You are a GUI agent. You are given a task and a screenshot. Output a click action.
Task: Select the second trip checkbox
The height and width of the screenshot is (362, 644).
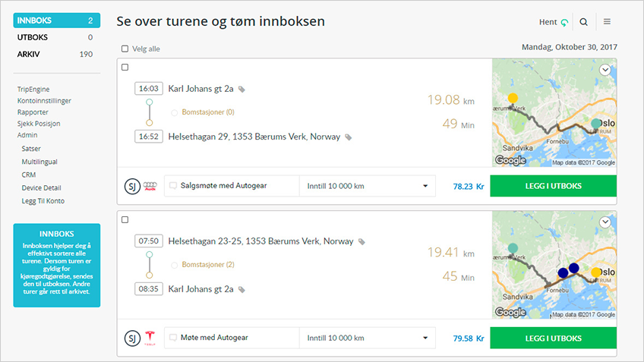tap(125, 219)
